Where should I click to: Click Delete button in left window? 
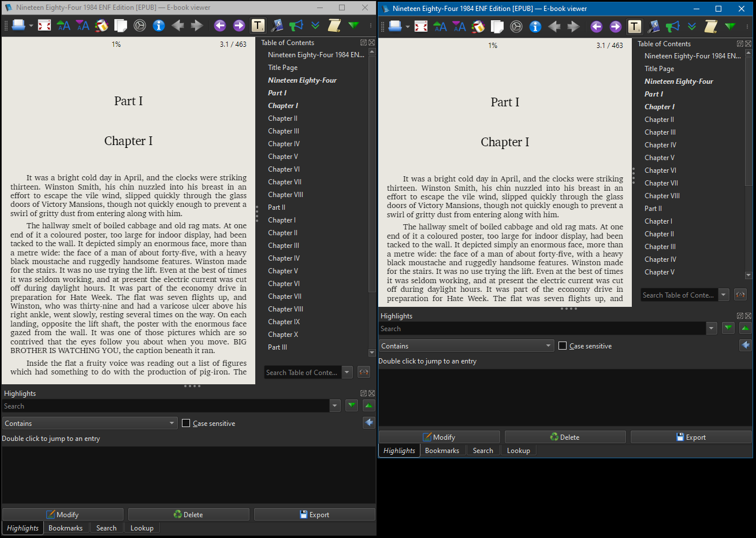189,514
